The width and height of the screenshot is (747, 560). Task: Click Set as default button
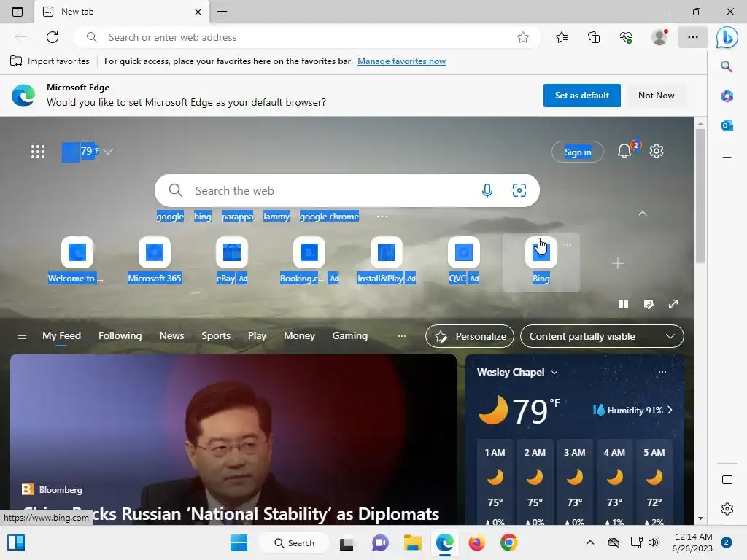581,96
